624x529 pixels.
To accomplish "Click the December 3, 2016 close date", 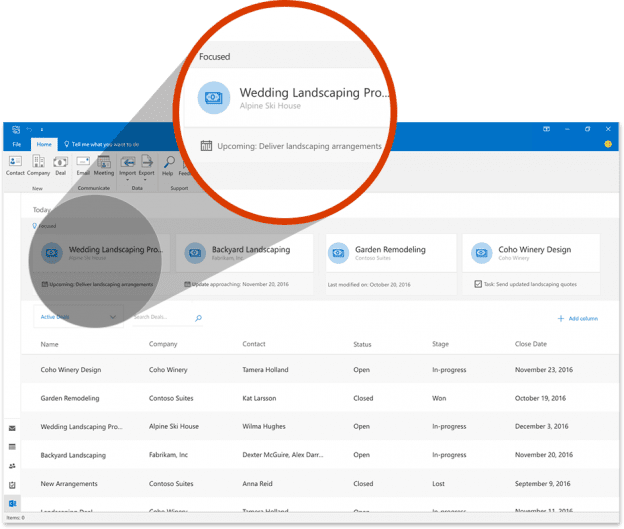I will click(x=542, y=426).
